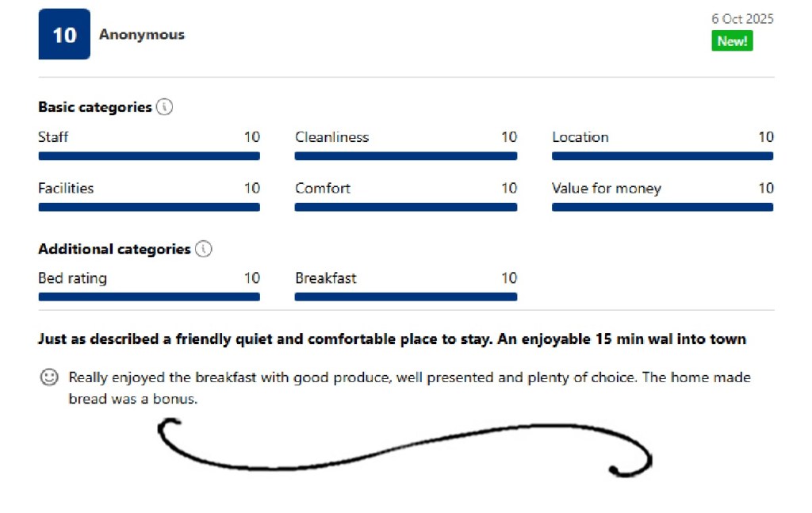Click the Basic categories heading
The width and height of the screenshot is (812, 513).
coord(94,107)
